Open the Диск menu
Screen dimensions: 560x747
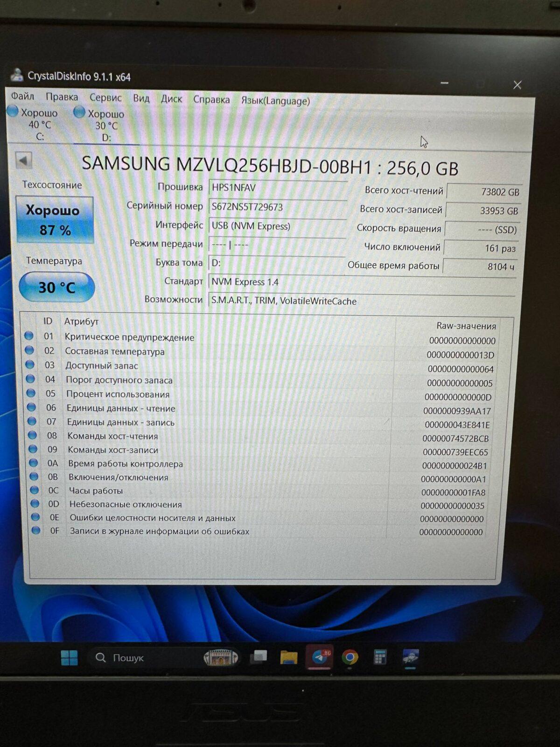(x=171, y=99)
